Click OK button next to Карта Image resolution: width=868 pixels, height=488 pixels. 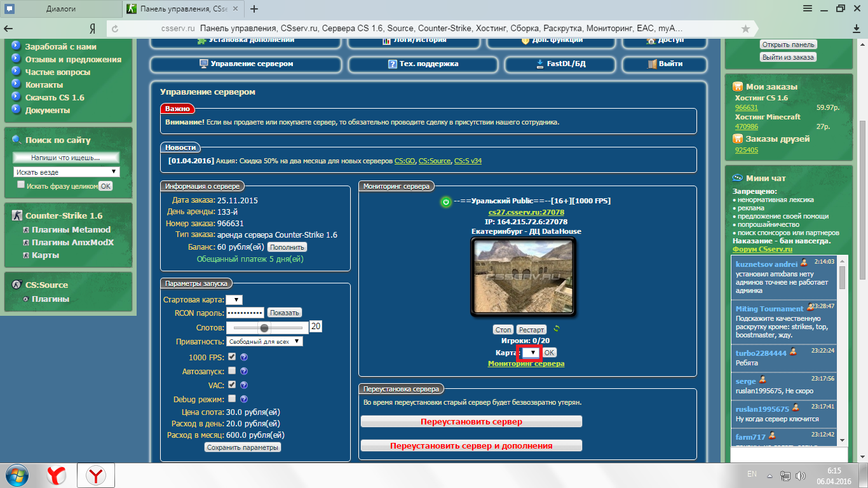click(x=550, y=353)
